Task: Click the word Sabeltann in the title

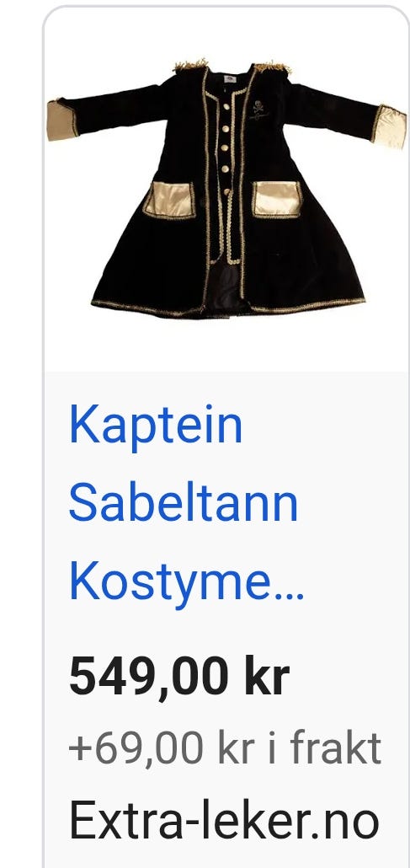Action: (184, 503)
